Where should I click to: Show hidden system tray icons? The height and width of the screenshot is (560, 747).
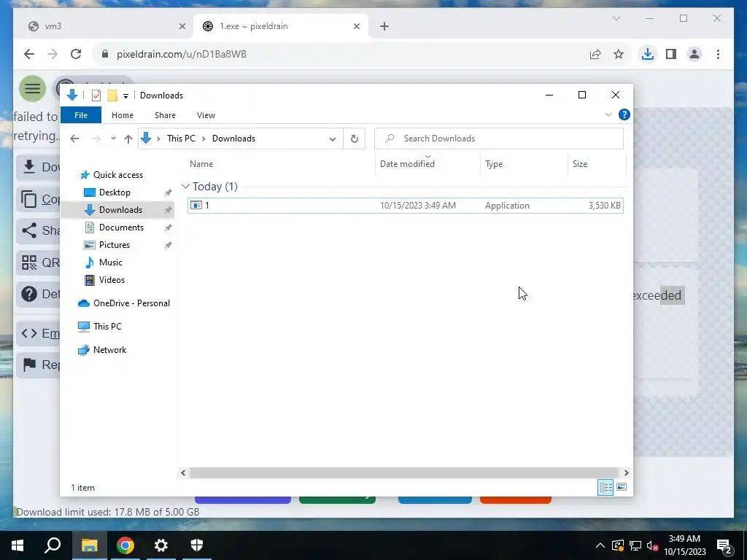600,545
